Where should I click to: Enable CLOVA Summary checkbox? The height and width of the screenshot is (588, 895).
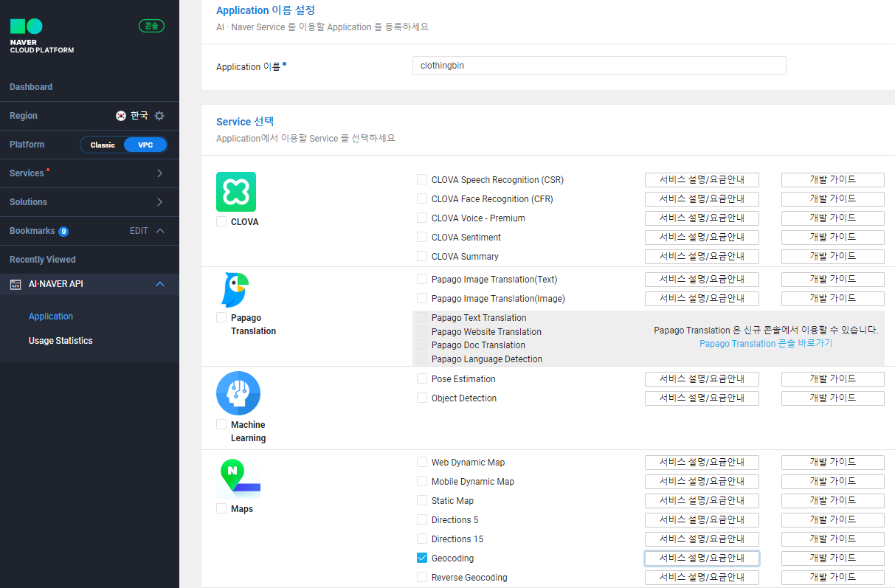point(422,256)
